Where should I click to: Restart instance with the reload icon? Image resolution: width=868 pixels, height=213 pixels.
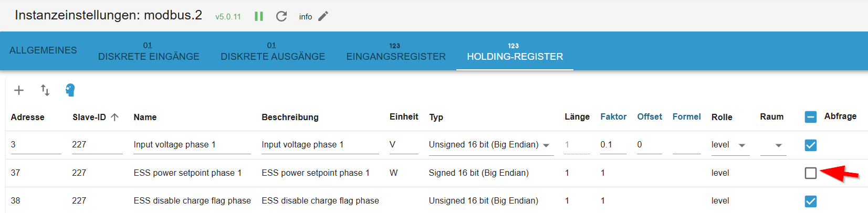(281, 16)
